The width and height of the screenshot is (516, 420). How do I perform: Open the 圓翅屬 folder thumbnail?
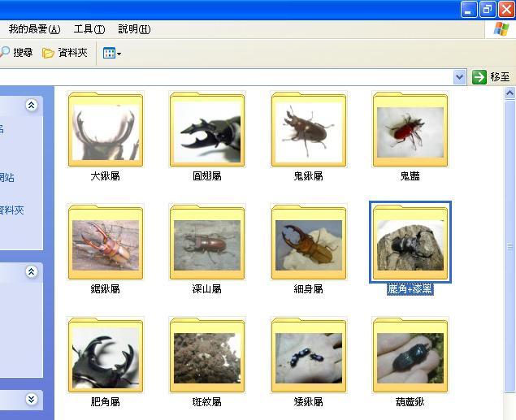207,129
